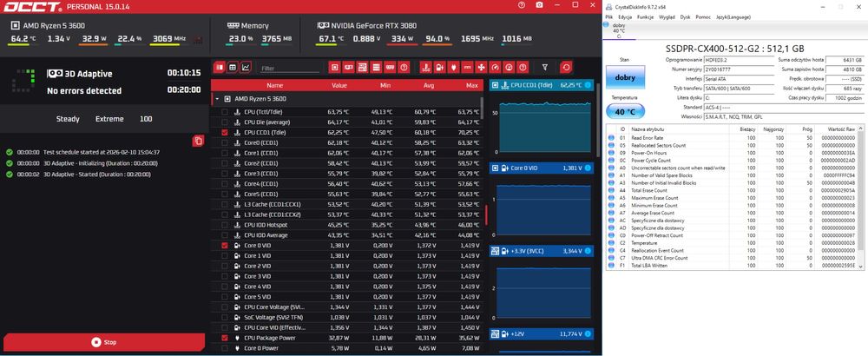
Task: Enable CPU Die (average) checkbox
Action: [x=224, y=122]
